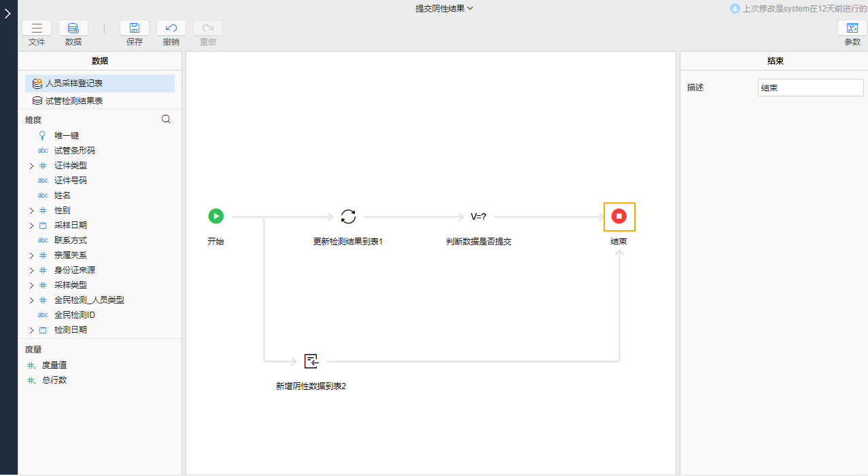
Task: Click the dimension search magnifier icon
Action: tap(166, 119)
